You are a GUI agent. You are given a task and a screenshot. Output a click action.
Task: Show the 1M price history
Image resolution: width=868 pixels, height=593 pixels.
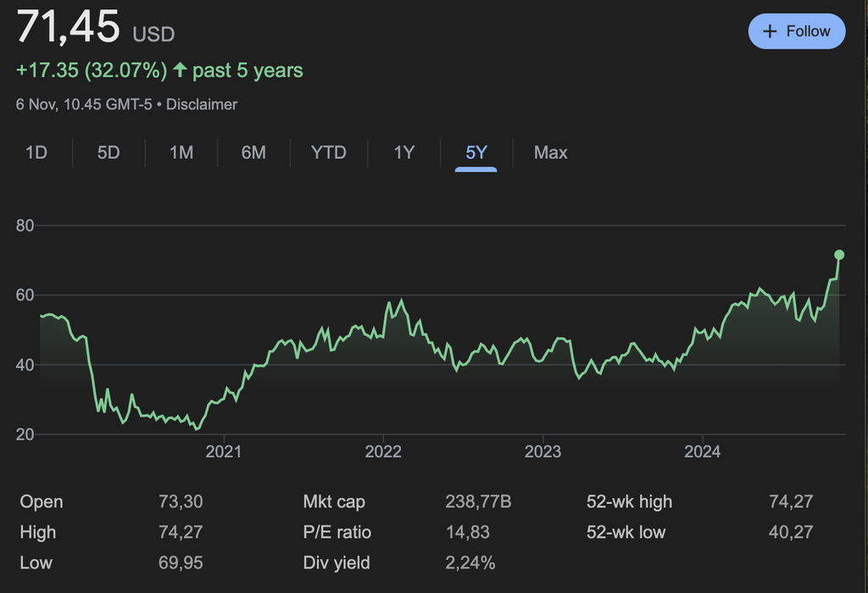pos(181,153)
